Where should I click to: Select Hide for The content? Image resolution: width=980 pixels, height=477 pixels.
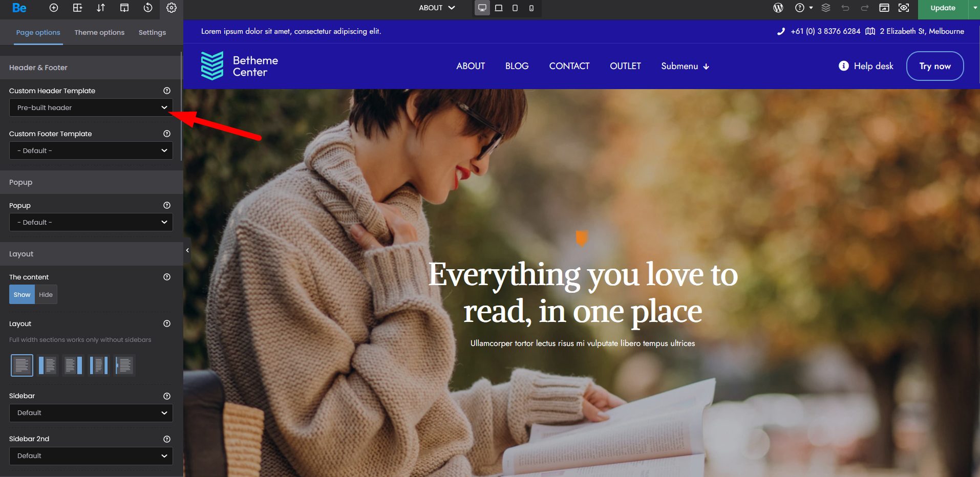(x=46, y=294)
